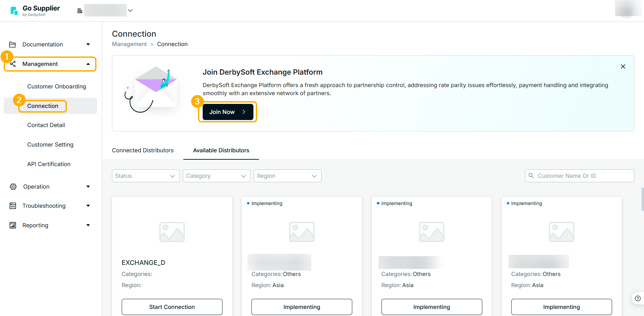
Task: Click the envelope illustration in banner
Action: click(x=151, y=89)
